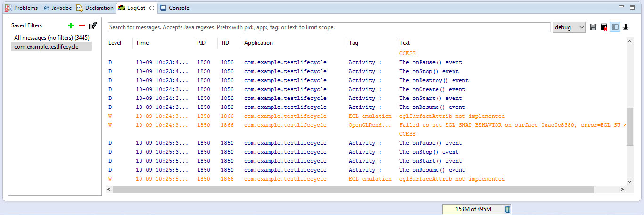Image resolution: width=644 pixels, height=215 pixels.
Task: Toggle scroll lock down-arrow icon
Action: (x=626, y=27)
